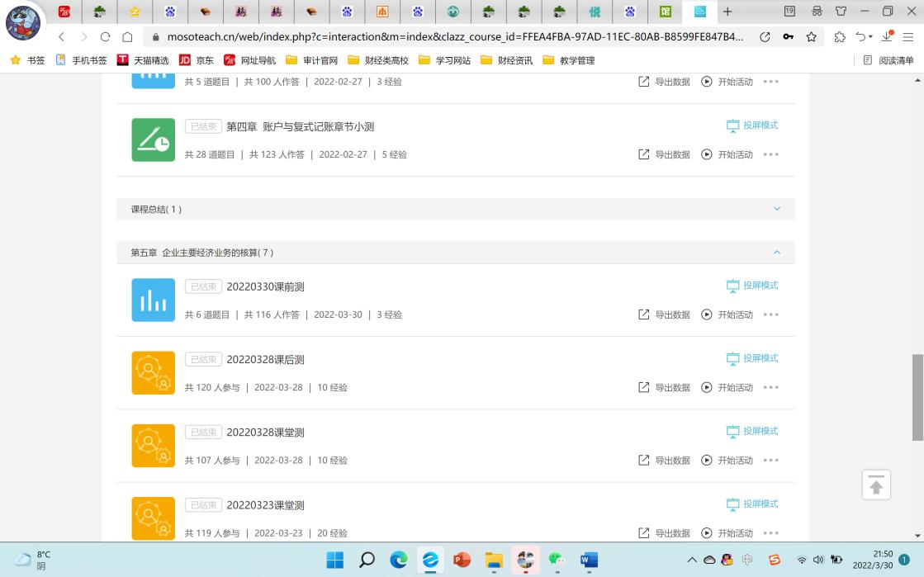Open a new browser tab

click(x=727, y=12)
